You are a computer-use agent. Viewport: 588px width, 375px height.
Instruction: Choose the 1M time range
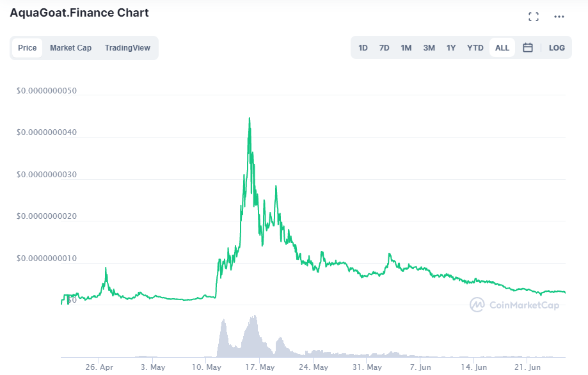406,47
